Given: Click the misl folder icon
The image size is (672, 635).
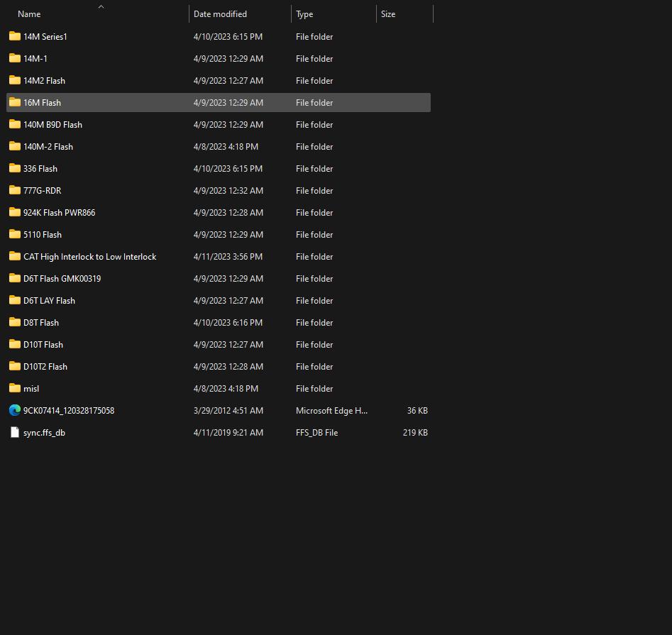Looking at the screenshot, I should (x=14, y=388).
